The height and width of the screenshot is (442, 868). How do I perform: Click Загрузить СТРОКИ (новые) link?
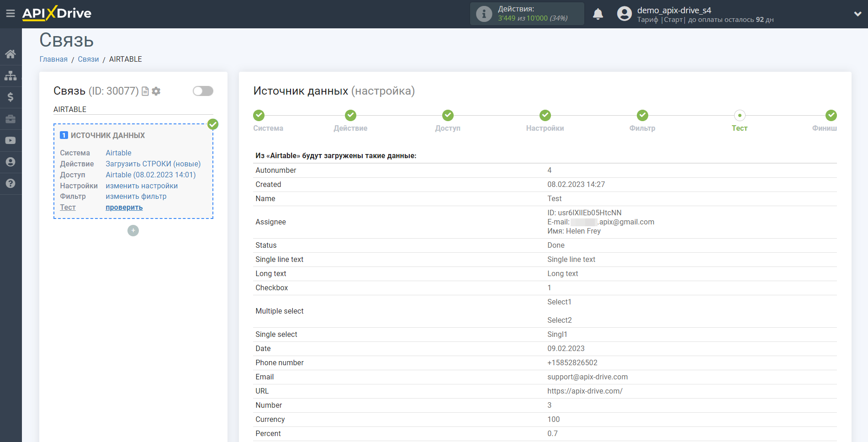tap(153, 164)
